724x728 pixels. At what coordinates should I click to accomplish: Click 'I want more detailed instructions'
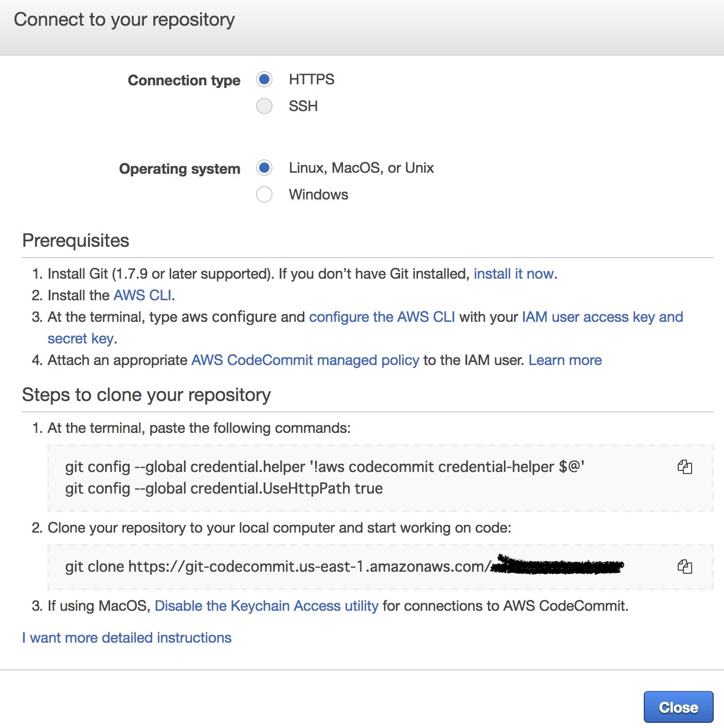pos(127,638)
